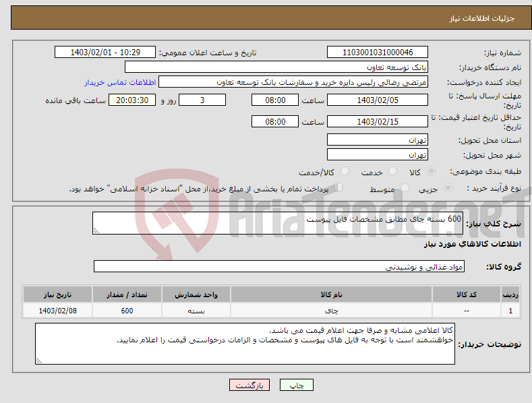
Task: Click the request number field 1103001031000046
Action: 378,53
